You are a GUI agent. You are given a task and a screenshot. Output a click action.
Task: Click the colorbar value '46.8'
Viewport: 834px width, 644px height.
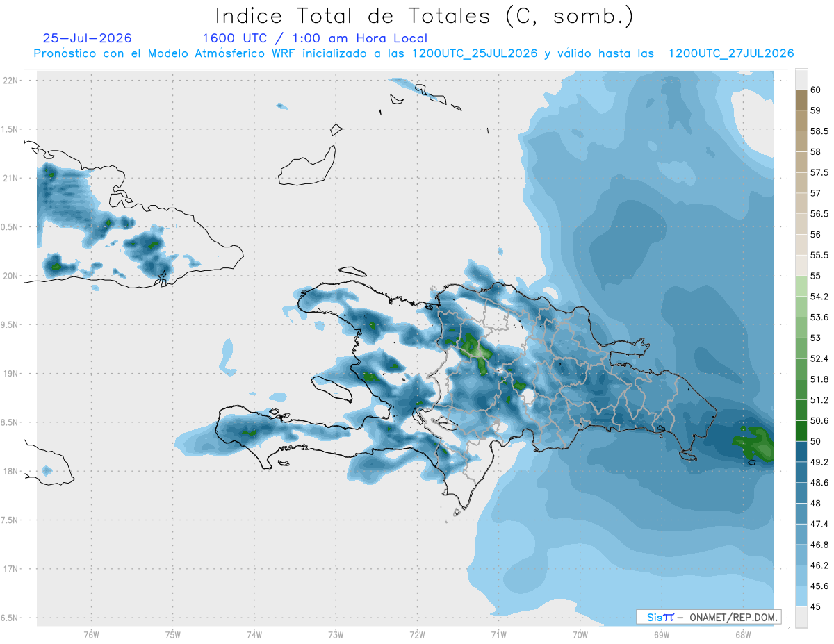pos(819,545)
